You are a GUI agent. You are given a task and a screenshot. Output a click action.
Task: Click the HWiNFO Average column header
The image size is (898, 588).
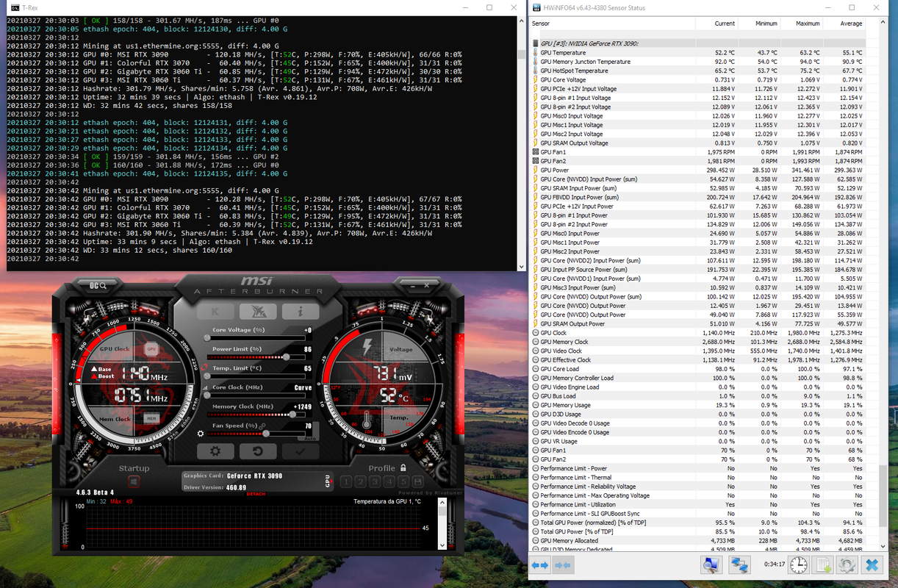[x=844, y=24]
